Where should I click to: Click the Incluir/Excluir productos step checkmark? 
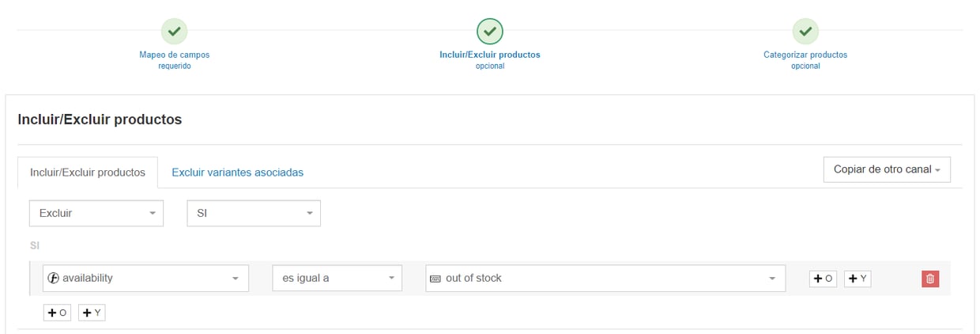[x=490, y=32]
